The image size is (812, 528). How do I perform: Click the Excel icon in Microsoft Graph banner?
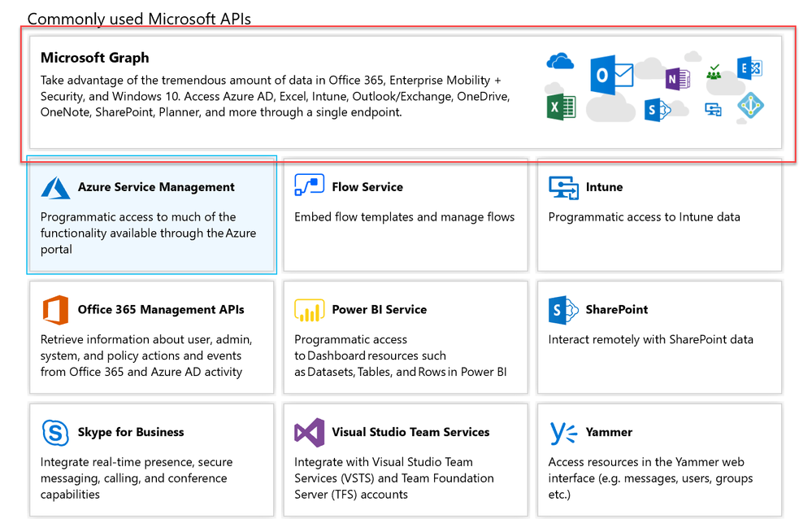(x=562, y=107)
